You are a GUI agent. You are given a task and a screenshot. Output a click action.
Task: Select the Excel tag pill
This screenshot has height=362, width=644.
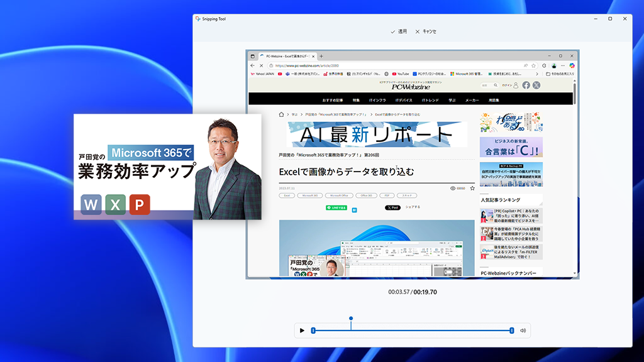[287, 195]
